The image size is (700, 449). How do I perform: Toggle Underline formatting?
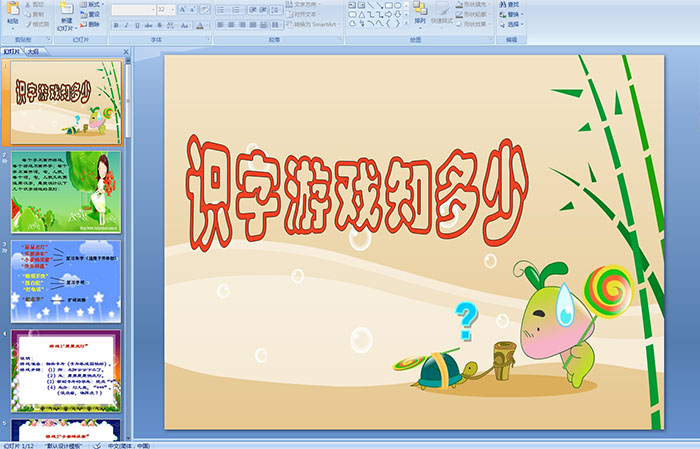pyautogui.click(x=137, y=25)
